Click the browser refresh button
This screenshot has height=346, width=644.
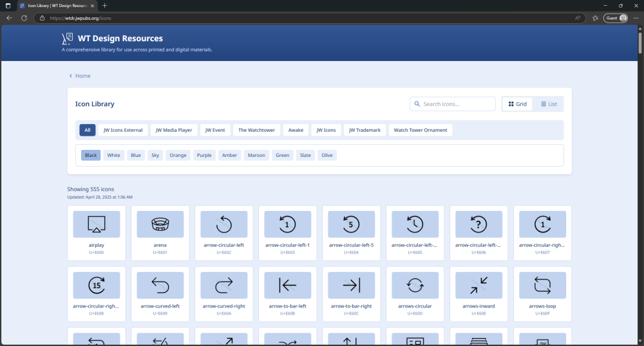[x=24, y=18]
